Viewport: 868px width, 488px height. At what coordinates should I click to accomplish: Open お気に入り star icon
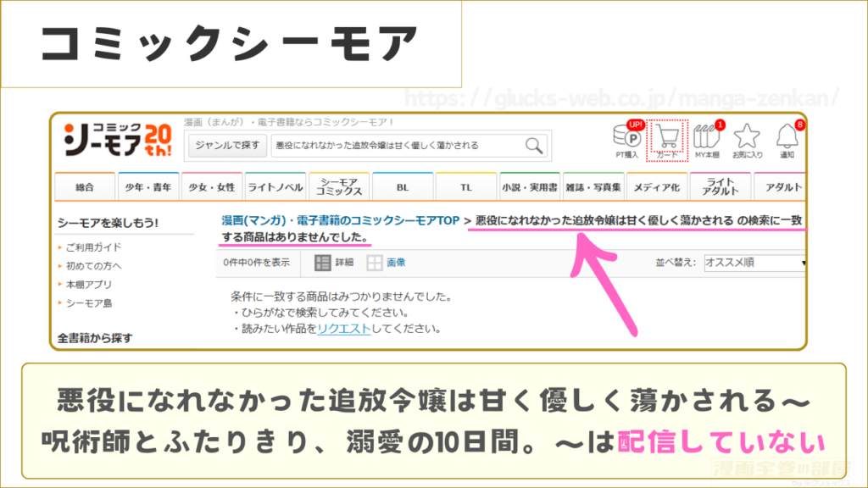click(748, 140)
